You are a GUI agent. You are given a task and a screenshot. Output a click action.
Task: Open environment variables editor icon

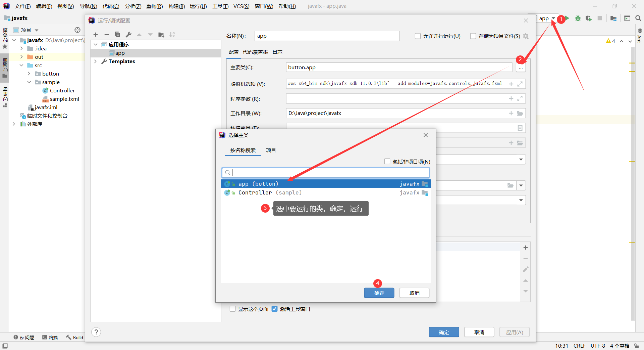point(520,128)
